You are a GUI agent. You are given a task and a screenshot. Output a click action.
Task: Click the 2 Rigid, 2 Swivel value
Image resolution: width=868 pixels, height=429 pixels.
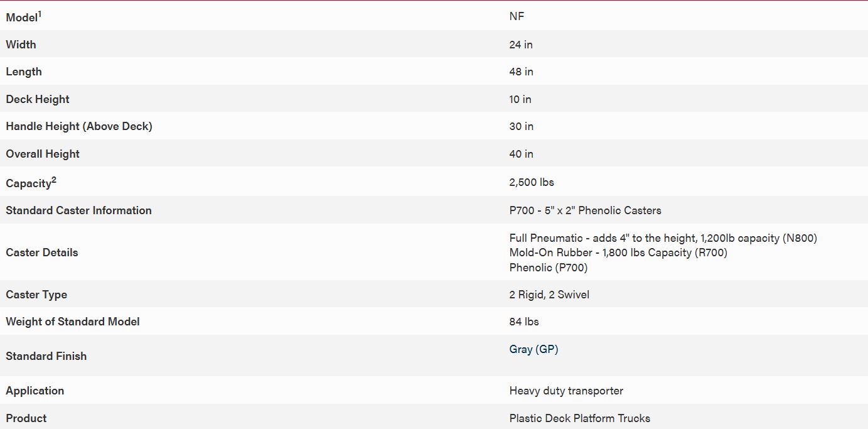click(x=549, y=295)
